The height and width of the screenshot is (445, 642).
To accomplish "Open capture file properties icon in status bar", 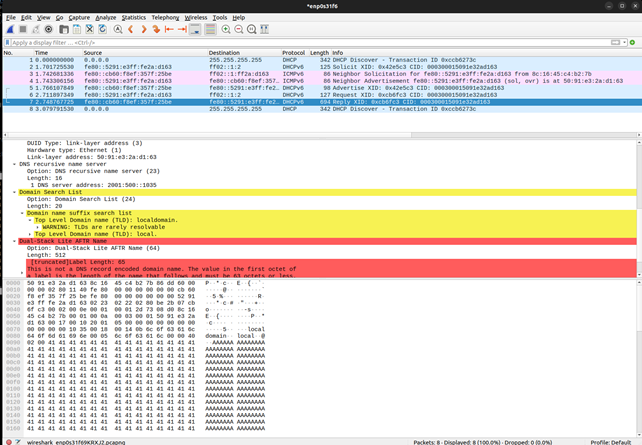I will 18,442.
